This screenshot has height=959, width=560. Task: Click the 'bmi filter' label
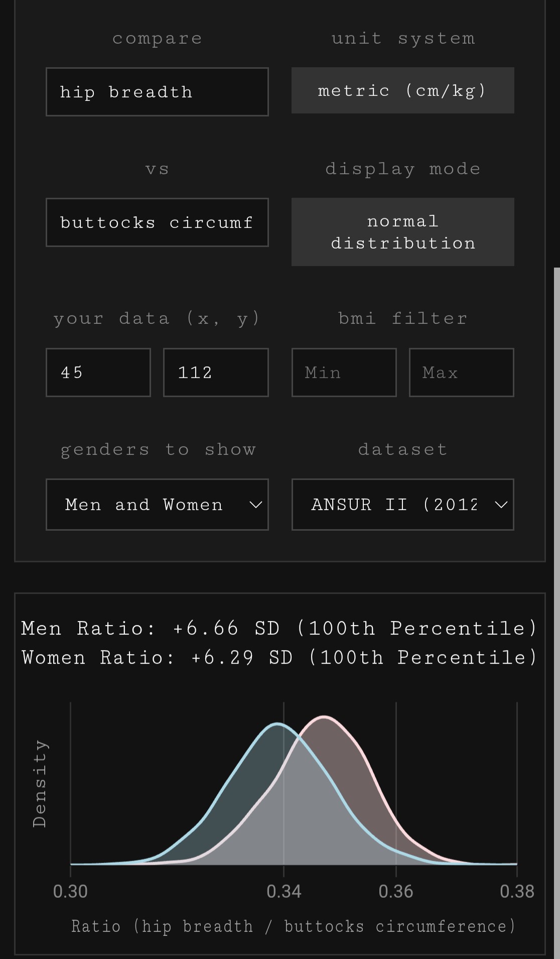pyautogui.click(x=403, y=318)
